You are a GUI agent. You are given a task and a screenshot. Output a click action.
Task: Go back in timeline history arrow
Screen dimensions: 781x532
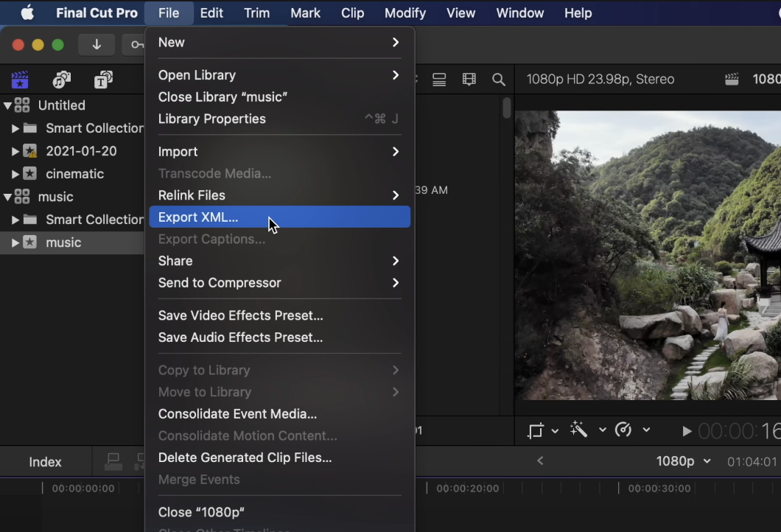click(x=540, y=461)
